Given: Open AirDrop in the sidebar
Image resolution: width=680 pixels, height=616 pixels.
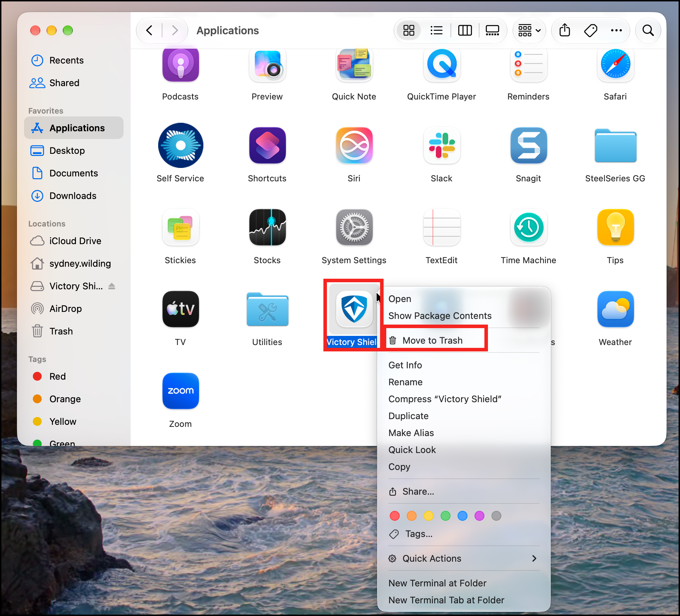Looking at the screenshot, I should tap(74, 309).
